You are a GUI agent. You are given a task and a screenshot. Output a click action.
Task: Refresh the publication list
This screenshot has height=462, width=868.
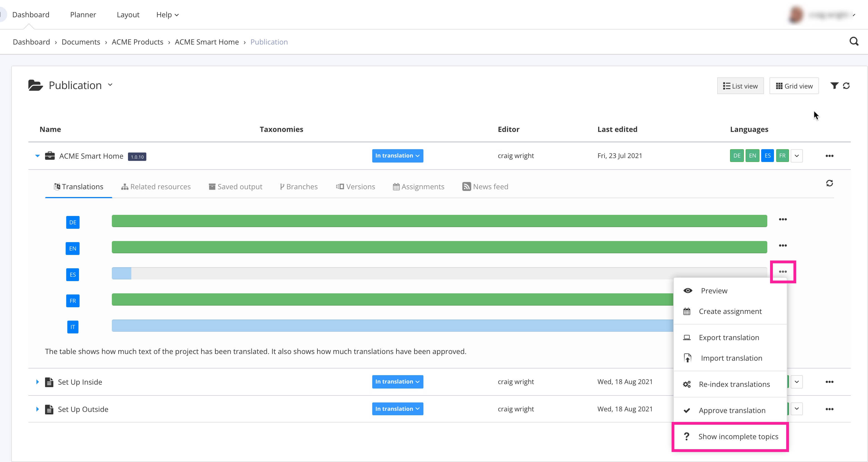(x=846, y=86)
